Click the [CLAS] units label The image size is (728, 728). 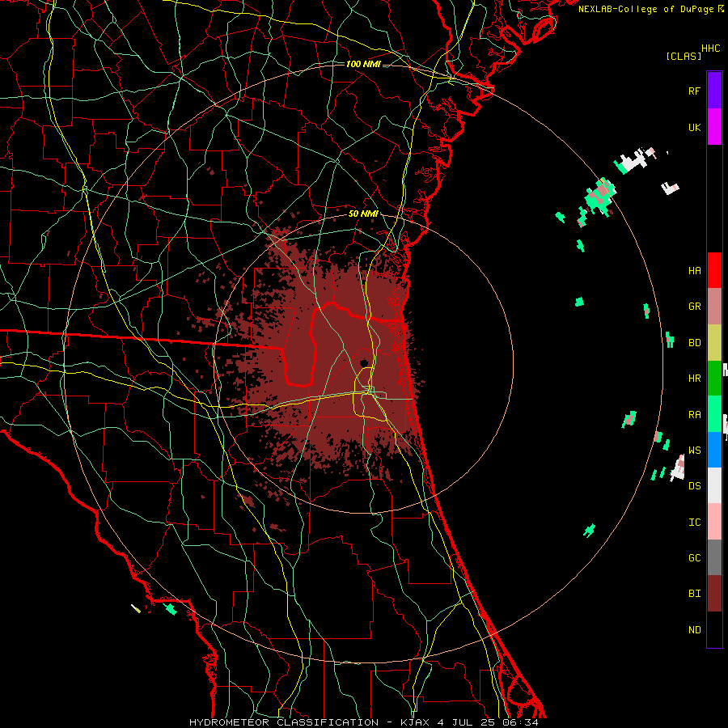pos(684,56)
